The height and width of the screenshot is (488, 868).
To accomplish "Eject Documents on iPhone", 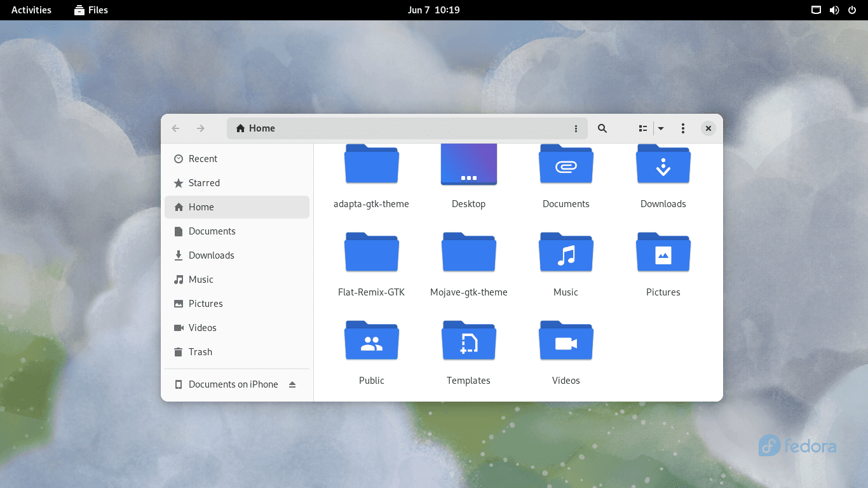I will (x=292, y=384).
